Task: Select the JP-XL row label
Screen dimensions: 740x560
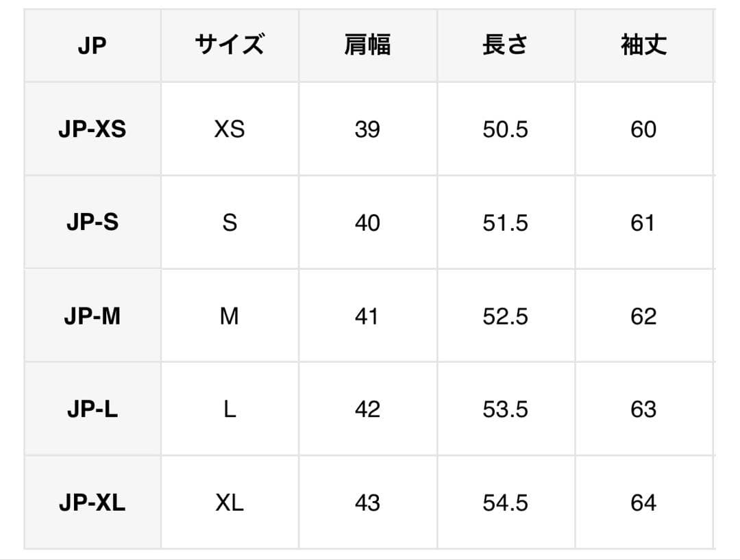Action: point(92,503)
